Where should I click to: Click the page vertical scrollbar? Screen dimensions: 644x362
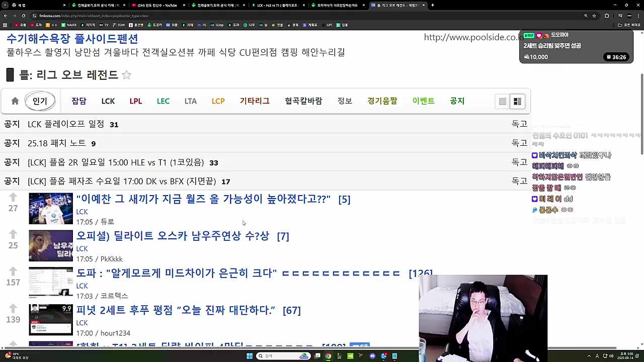pyautogui.click(x=641, y=115)
